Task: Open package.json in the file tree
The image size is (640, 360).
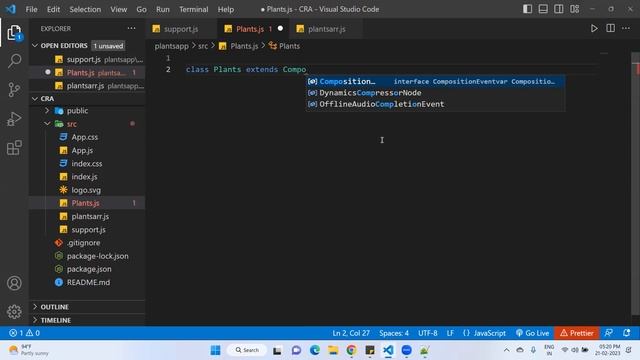Action: (87, 269)
